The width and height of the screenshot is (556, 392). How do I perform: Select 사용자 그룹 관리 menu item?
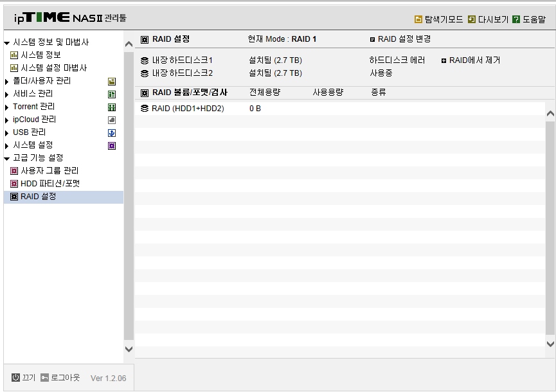point(49,171)
